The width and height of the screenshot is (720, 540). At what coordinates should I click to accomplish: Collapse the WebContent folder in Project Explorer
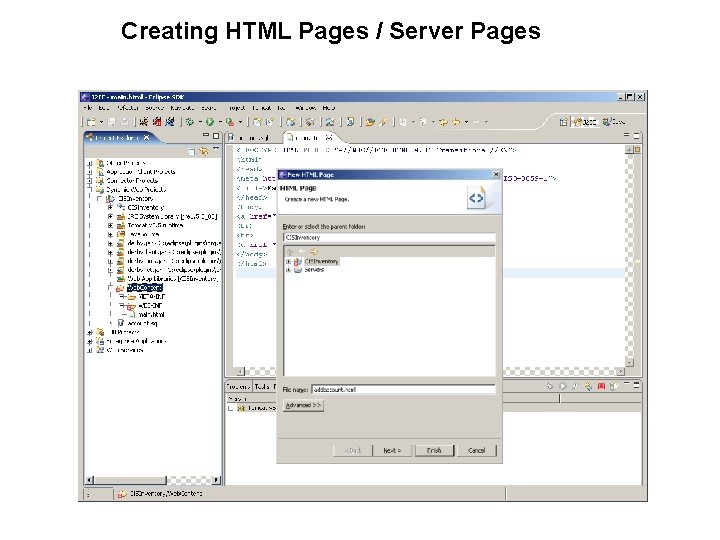pyautogui.click(x=110, y=287)
